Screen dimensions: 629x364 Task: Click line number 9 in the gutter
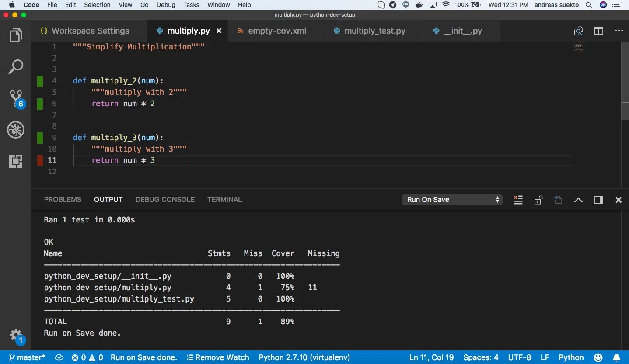pos(54,138)
